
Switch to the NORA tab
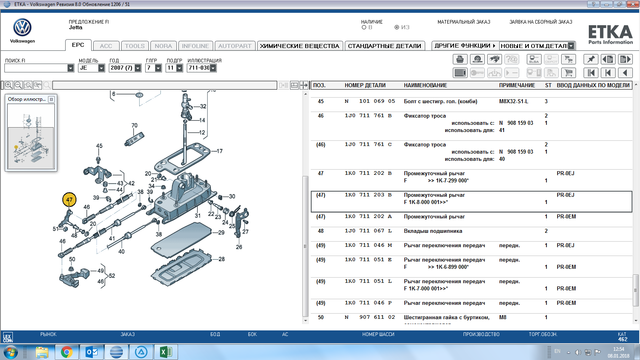tap(163, 46)
